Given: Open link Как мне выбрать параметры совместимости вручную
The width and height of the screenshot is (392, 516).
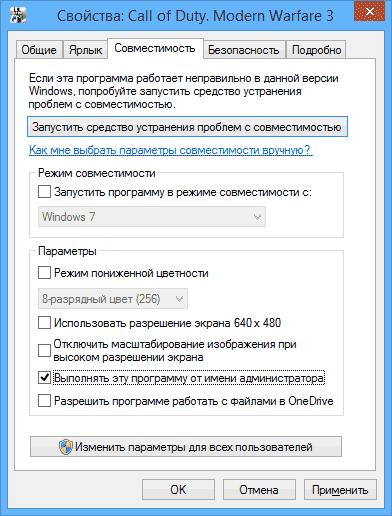Looking at the screenshot, I should [170, 150].
